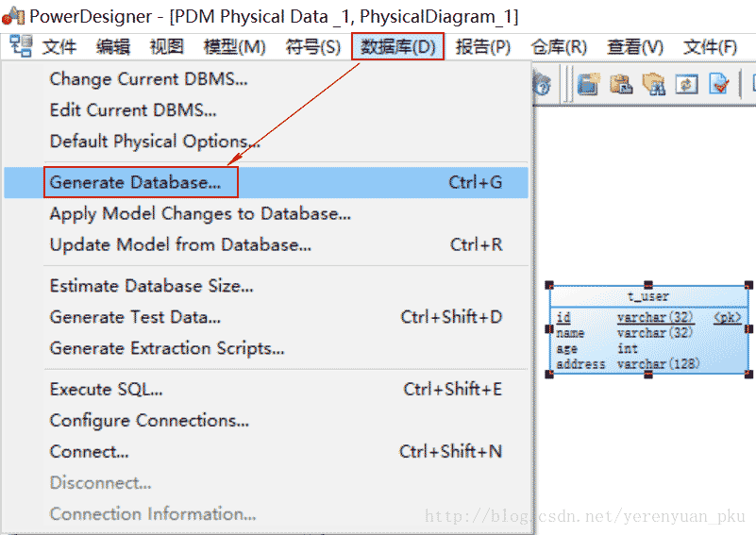This screenshot has width=756, height=535.
Task: Click bottom-center resize handle of t_user table
Action: tap(648, 375)
